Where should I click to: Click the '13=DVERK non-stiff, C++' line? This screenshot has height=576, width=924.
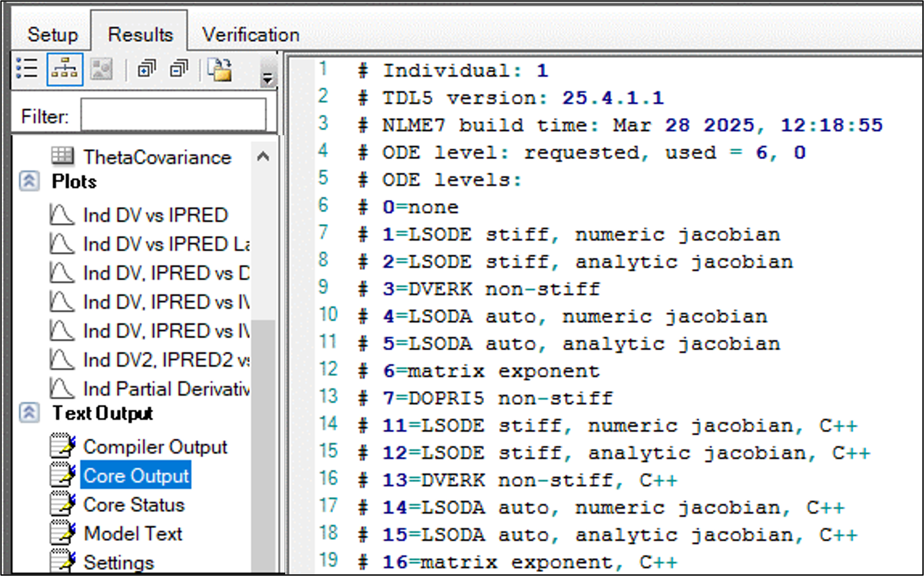click(518, 480)
